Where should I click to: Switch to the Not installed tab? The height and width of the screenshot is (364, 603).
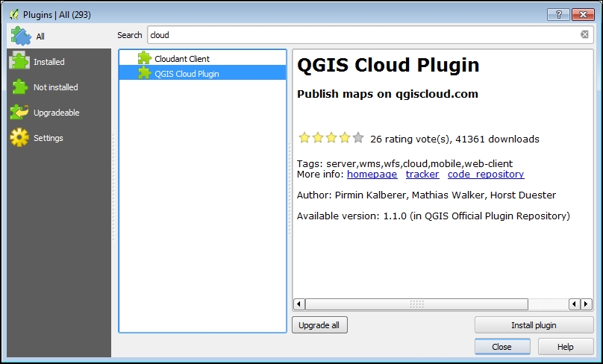(x=59, y=87)
